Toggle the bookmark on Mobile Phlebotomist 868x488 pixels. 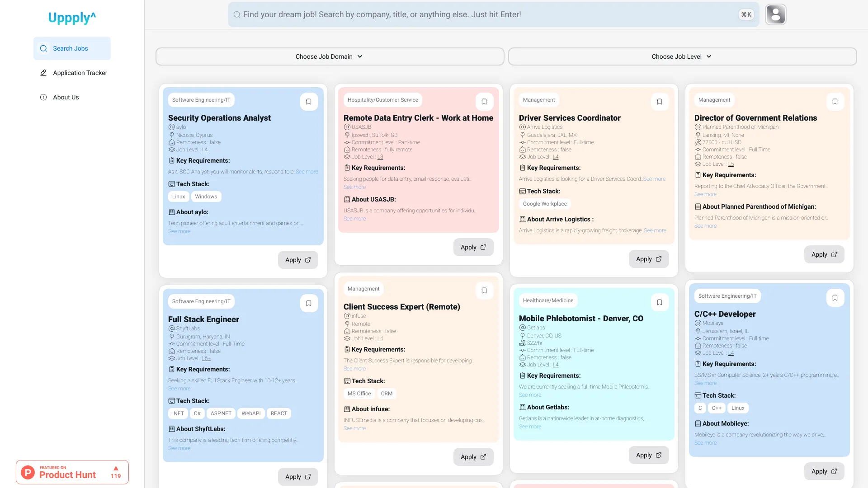(x=660, y=302)
